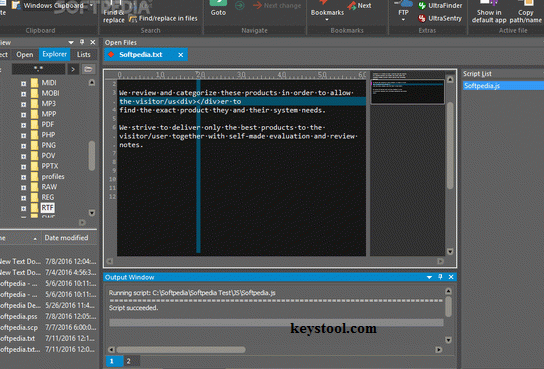Viewport: 544px width, 369px height.
Task: Open Windows Clipboard selector
Action: [x=52, y=6]
